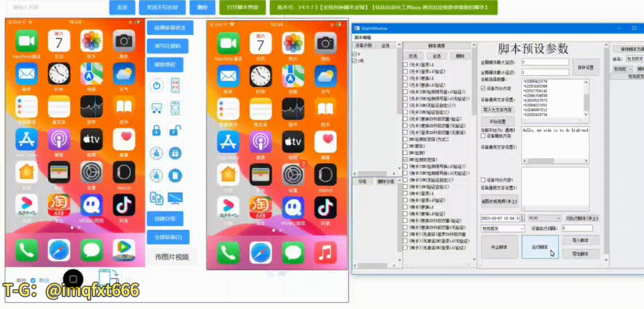Switch to the 设备序列 tab
Screen dimensions: 644x309
point(364,45)
